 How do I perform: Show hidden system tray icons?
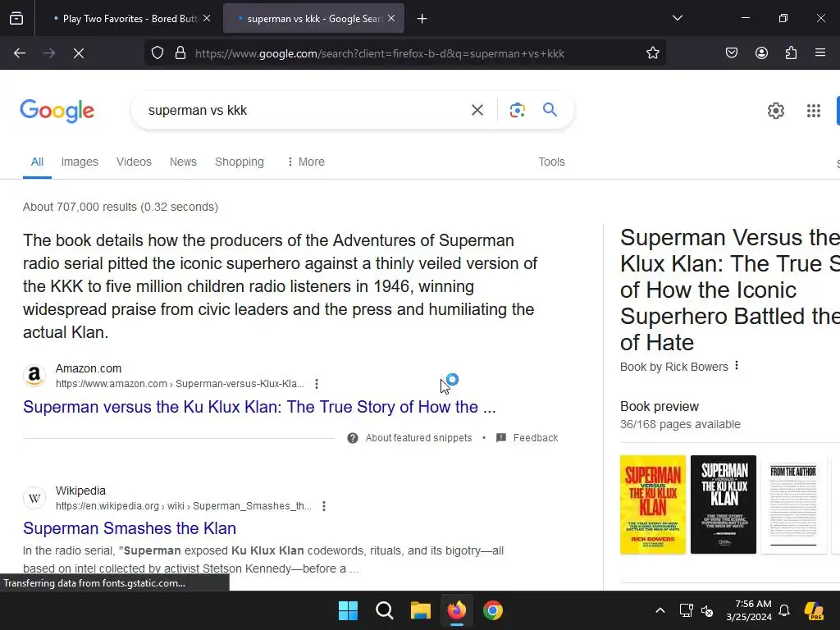(x=660, y=610)
